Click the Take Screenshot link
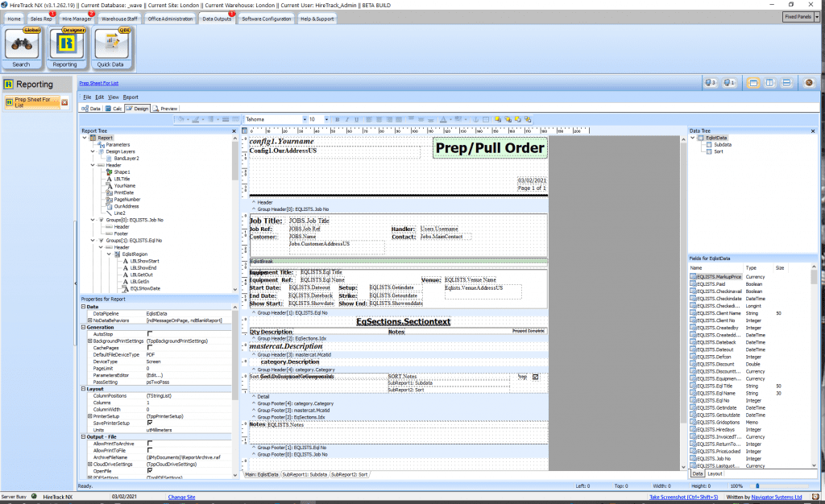Viewport: 825px width, 504px height. [x=683, y=497]
